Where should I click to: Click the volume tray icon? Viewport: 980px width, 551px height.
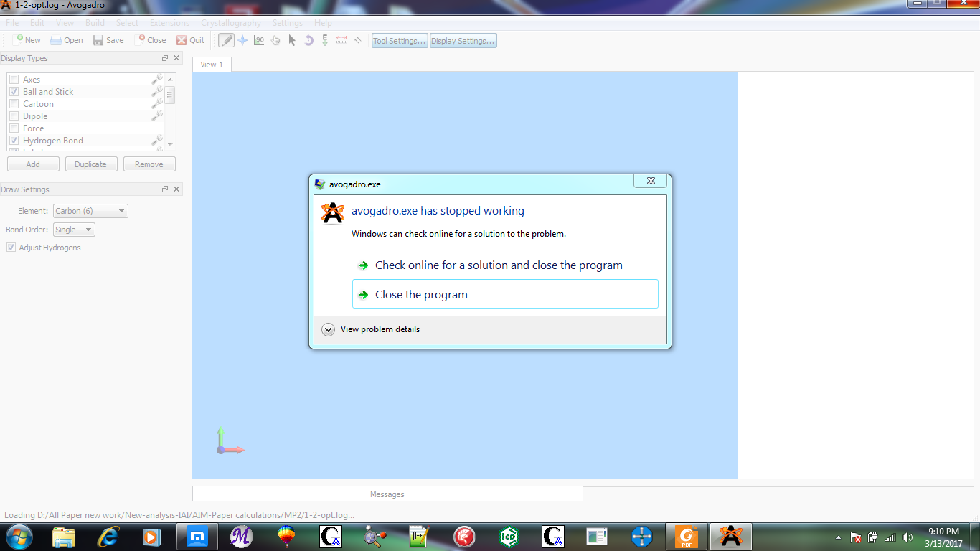pyautogui.click(x=908, y=537)
